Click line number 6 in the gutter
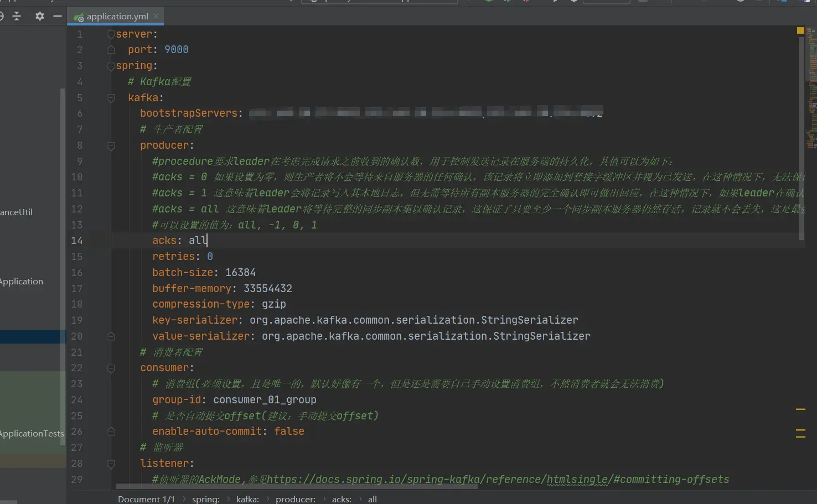Screen dimensions: 817x504 pyautogui.click(x=80, y=113)
